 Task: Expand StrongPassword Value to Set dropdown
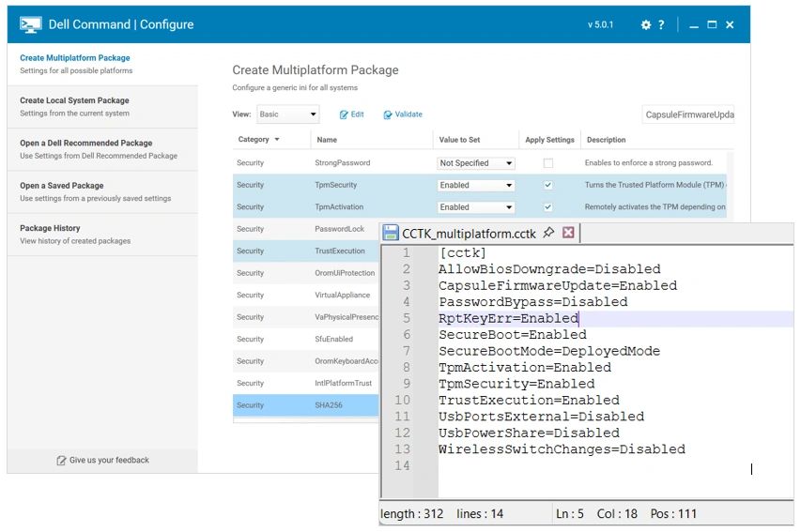[476, 163]
